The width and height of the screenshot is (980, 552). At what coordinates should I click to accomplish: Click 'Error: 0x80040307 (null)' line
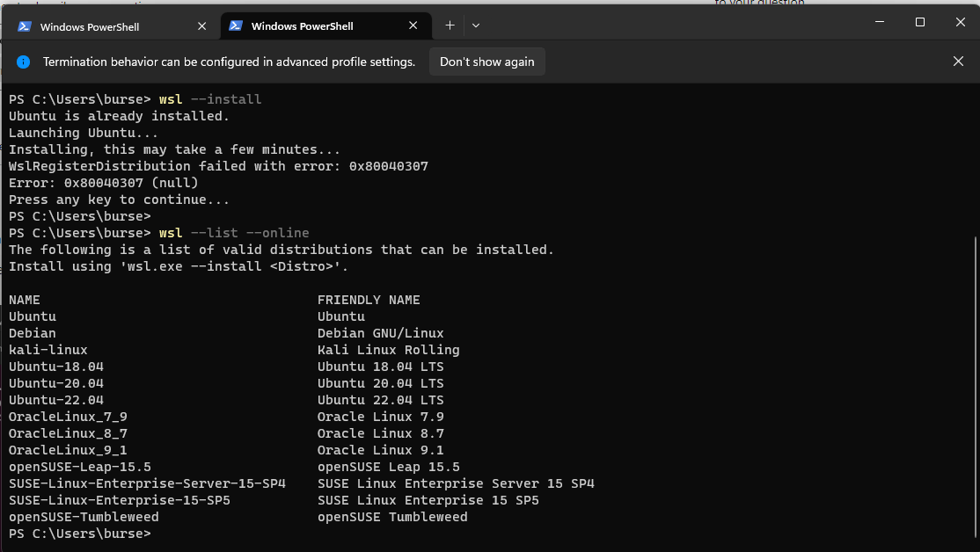(103, 183)
